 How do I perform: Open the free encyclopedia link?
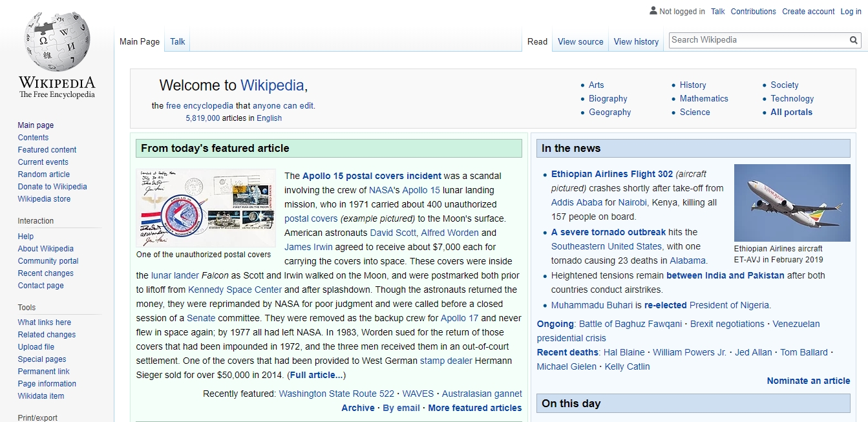coord(200,106)
